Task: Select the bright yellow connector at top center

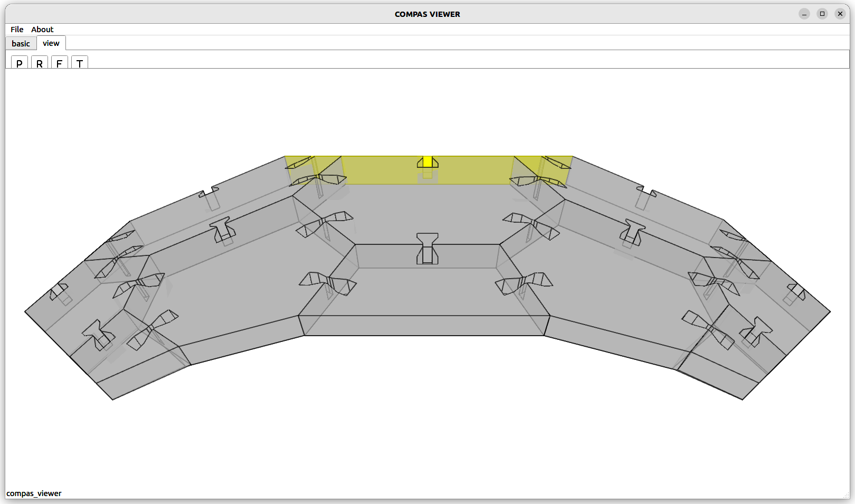Action: (427, 161)
